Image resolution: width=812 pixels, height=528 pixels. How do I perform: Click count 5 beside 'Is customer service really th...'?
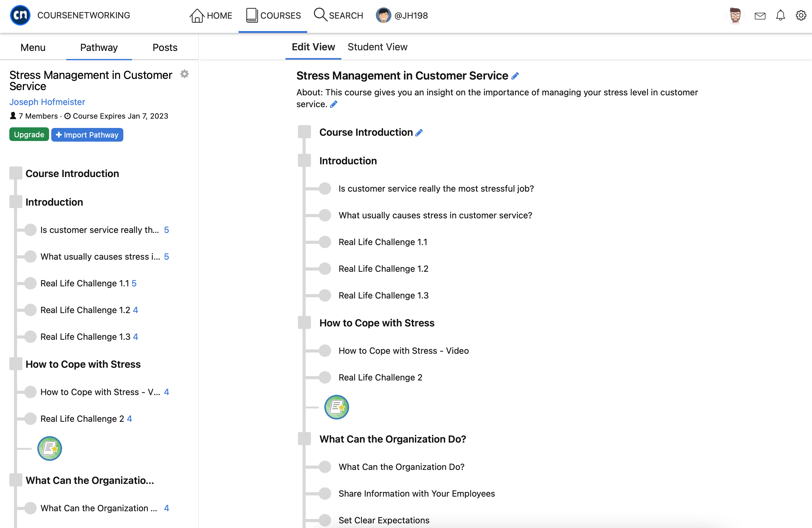tap(167, 230)
